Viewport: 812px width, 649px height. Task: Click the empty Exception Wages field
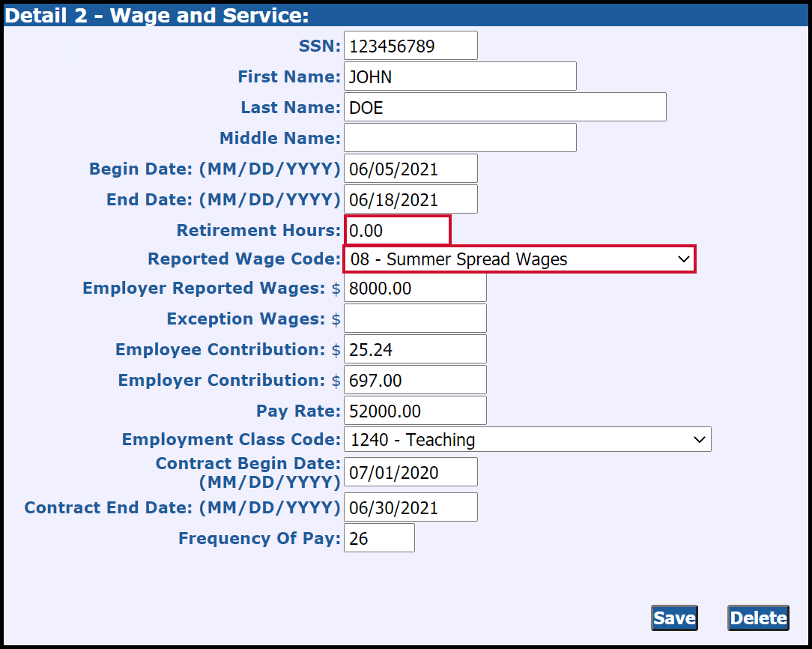(414, 319)
